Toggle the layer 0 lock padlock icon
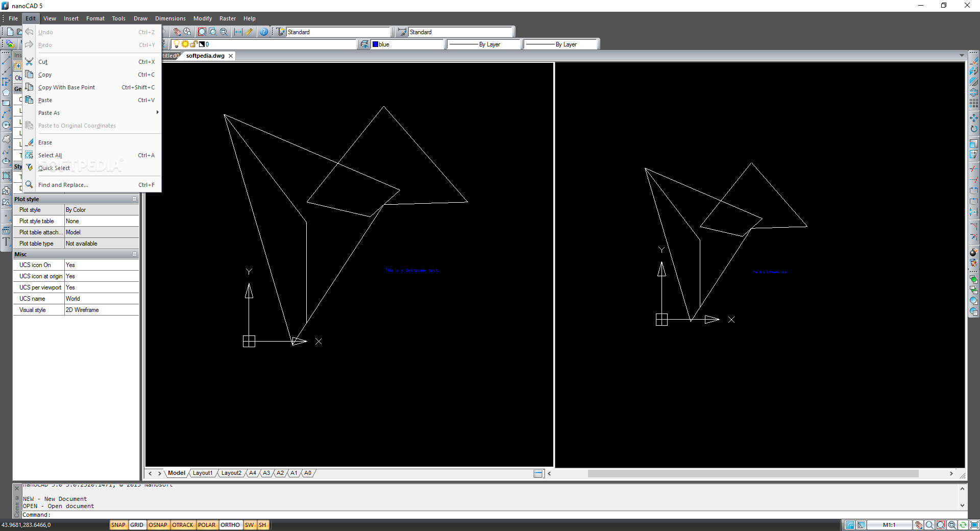The width and height of the screenshot is (980, 531). point(194,44)
